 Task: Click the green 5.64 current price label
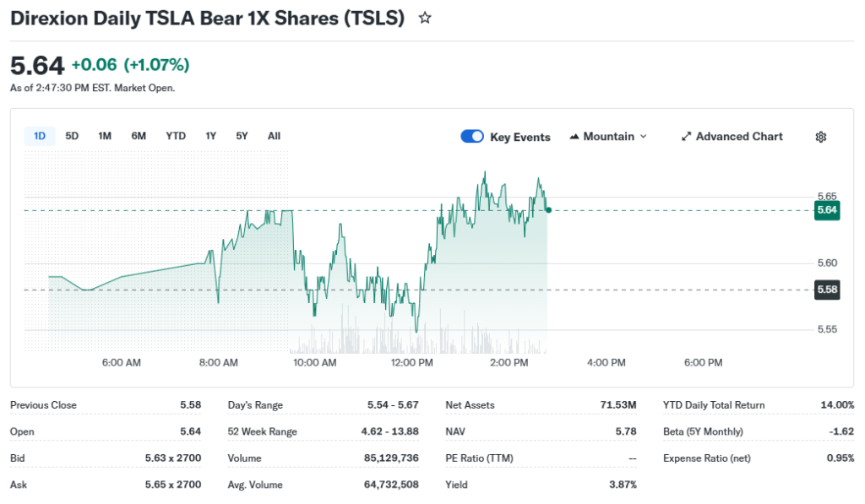pos(827,210)
